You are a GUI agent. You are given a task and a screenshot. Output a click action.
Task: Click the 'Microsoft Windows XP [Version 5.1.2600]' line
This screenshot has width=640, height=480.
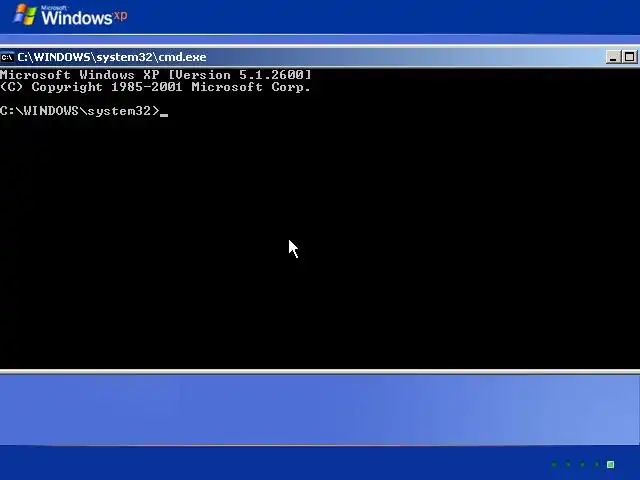click(156, 75)
